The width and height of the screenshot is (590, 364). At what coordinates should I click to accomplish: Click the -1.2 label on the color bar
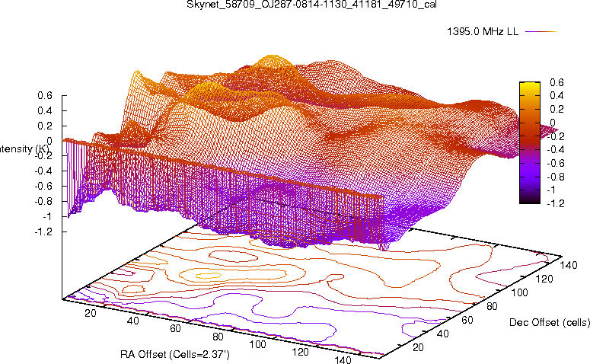(555, 203)
